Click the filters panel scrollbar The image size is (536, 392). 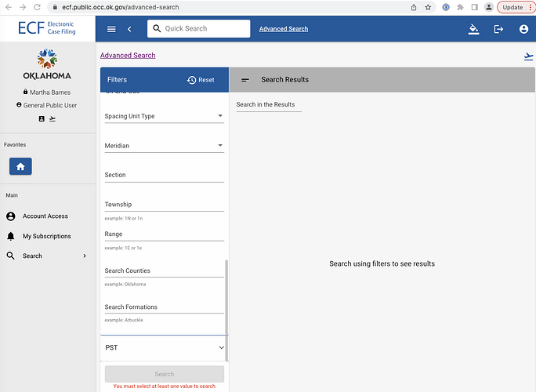click(x=226, y=310)
